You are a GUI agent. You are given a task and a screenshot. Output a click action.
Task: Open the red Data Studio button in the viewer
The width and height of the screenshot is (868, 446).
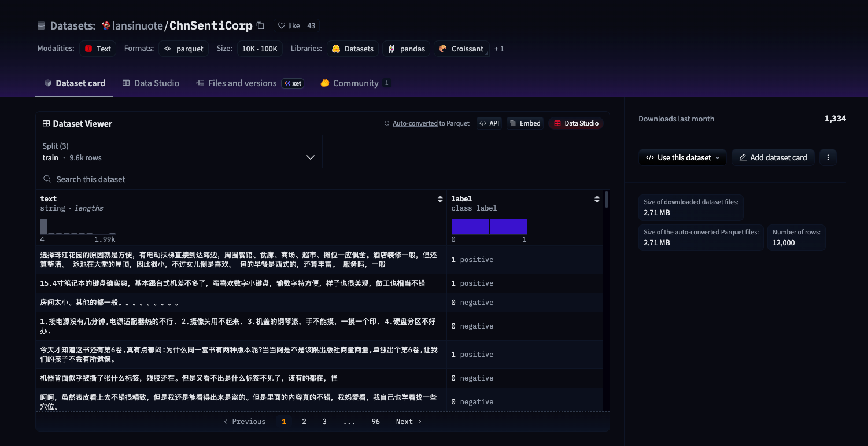[x=576, y=123]
